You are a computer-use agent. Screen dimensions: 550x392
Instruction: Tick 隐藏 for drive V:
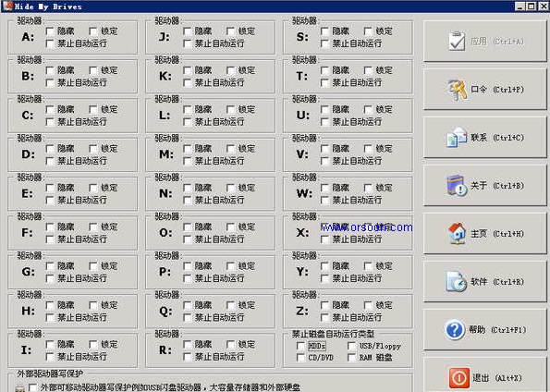click(x=324, y=149)
